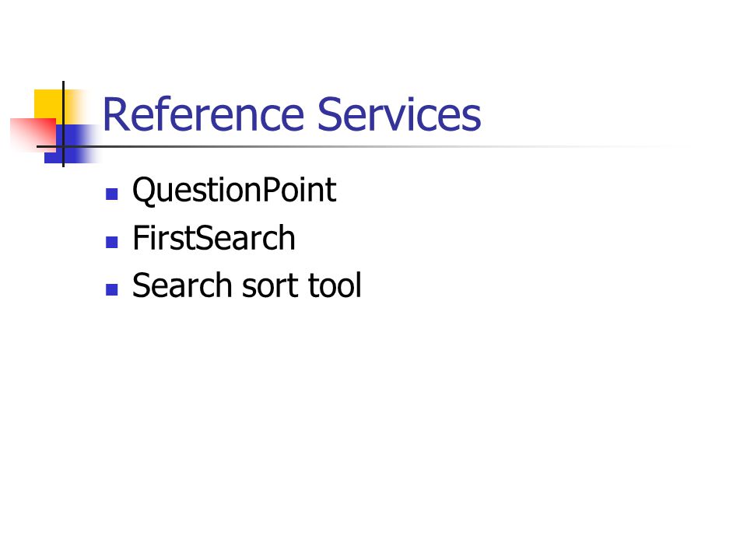Click the blue bullet beside FirstSearch
747x560 pixels.
click(x=111, y=242)
